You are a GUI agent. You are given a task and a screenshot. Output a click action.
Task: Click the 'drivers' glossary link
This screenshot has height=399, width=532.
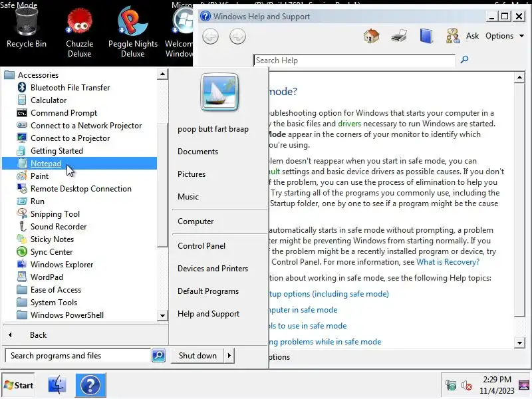coord(350,124)
